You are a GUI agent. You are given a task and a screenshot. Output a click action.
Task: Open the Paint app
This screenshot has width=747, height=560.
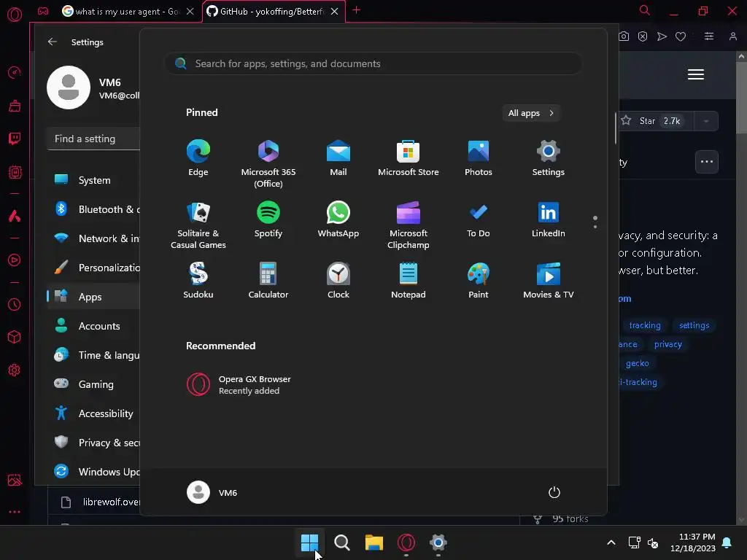pos(479,281)
